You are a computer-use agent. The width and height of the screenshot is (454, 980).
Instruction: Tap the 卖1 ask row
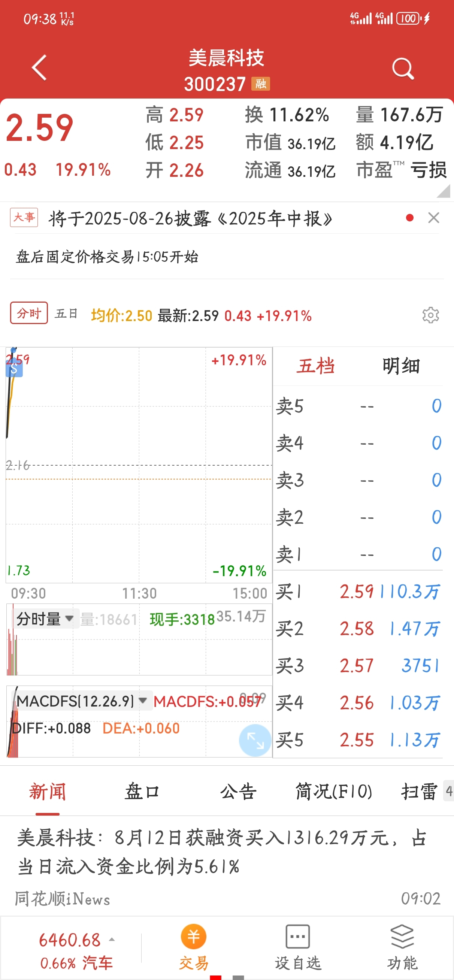pyautogui.click(x=358, y=554)
